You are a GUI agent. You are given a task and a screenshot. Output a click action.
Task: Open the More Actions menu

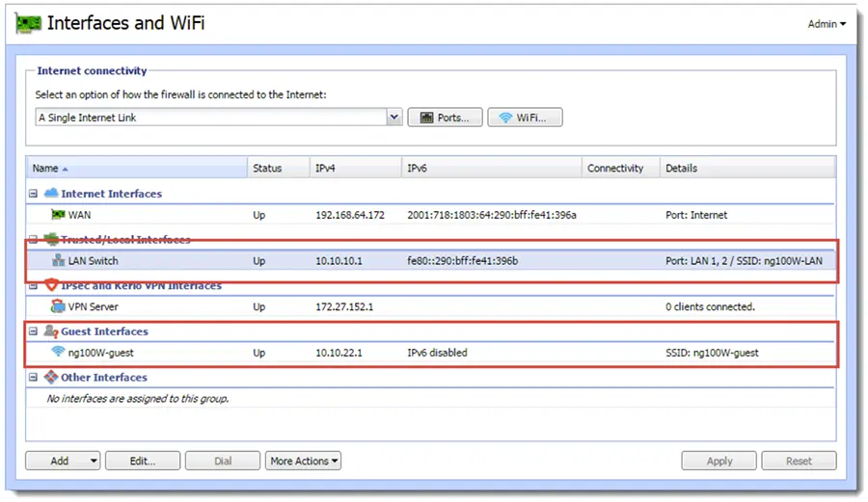[x=304, y=461]
